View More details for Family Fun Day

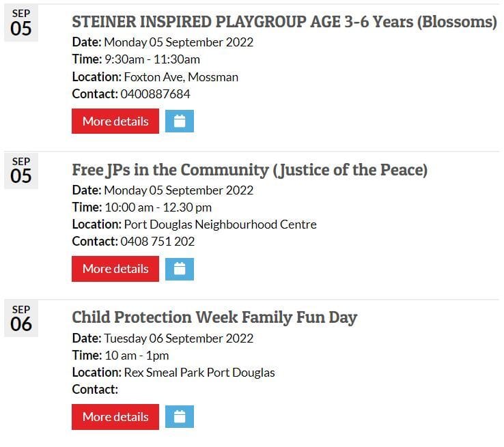point(115,417)
